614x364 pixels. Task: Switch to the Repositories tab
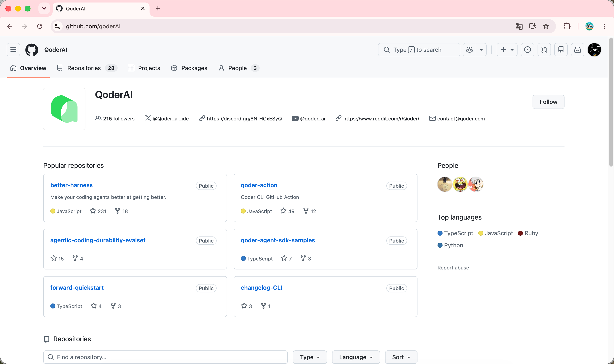(x=87, y=68)
